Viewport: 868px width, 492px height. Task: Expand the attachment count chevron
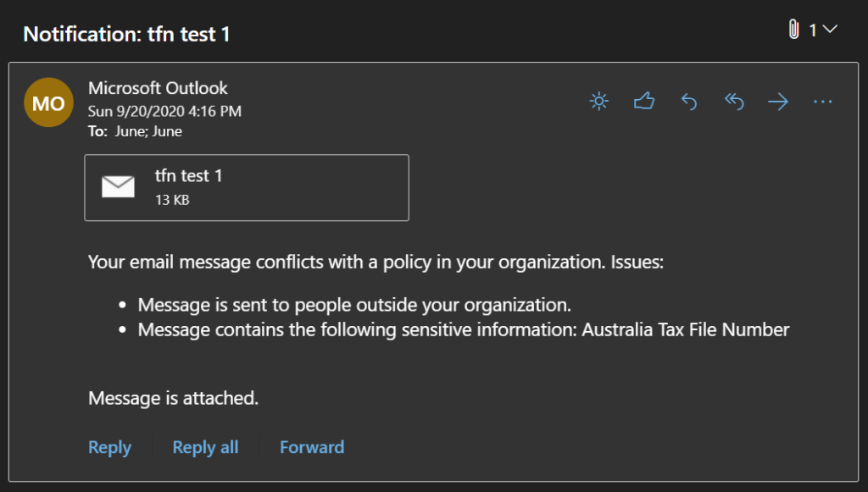click(830, 30)
